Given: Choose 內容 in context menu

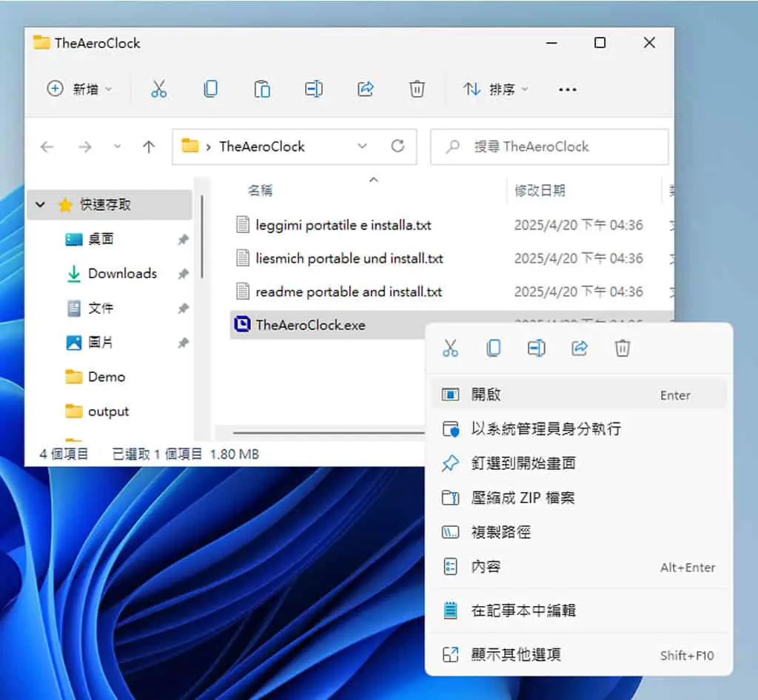Looking at the screenshot, I should click(x=579, y=567).
